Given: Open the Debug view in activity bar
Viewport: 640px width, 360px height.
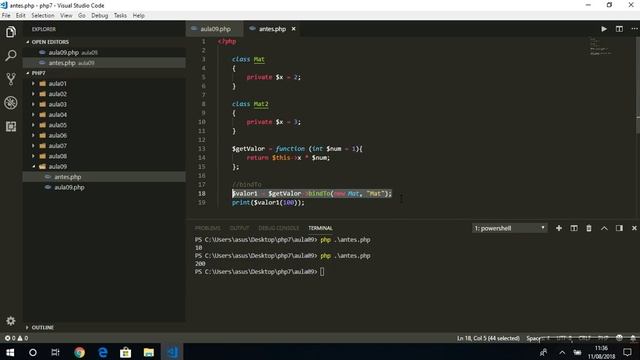Looking at the screenshot, I should click(11, 102).
